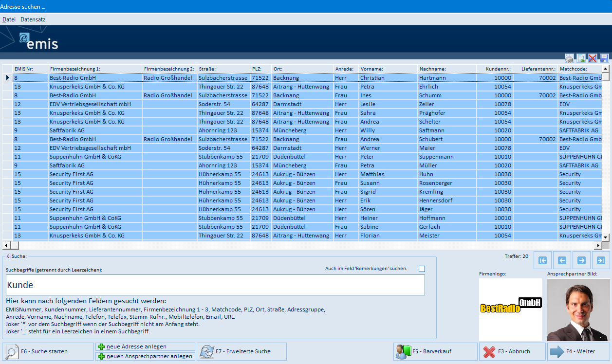Image resolution: width=612 pixels, height=364 pixels.
Task: Sort by Ort column header
Action: 302,69
